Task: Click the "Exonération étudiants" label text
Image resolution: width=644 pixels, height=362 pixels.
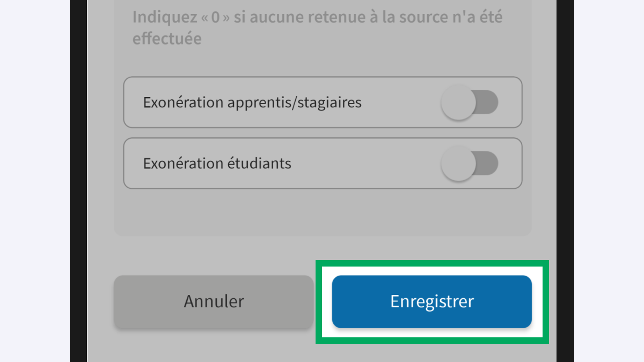Action: point(217,163)
